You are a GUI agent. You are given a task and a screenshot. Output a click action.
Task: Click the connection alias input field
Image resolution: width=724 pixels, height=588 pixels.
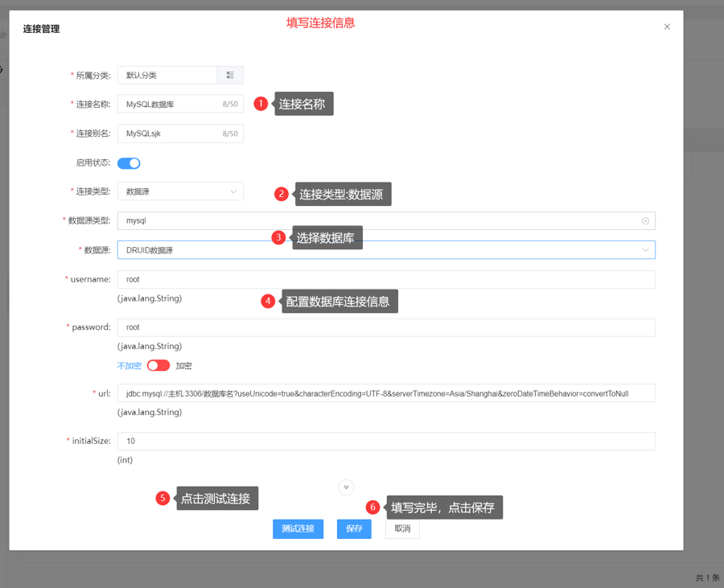tap(169, 134)
